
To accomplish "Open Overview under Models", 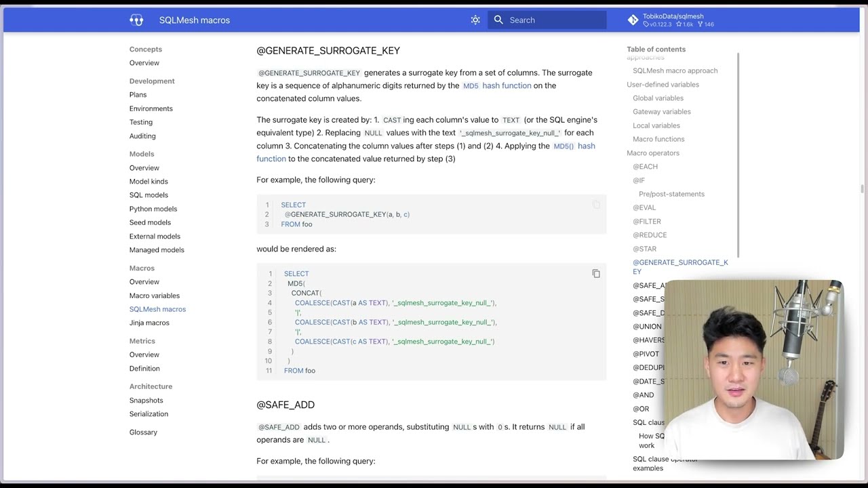I will pos(144,168).
